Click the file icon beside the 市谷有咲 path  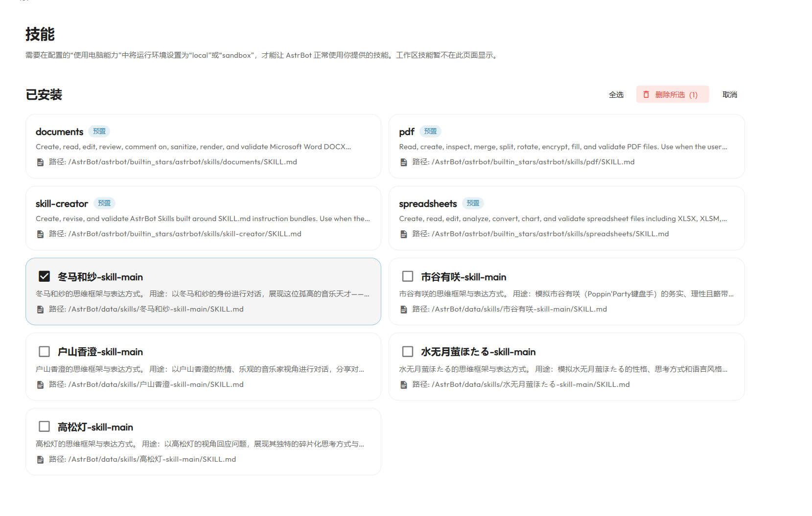coord(404,310)
